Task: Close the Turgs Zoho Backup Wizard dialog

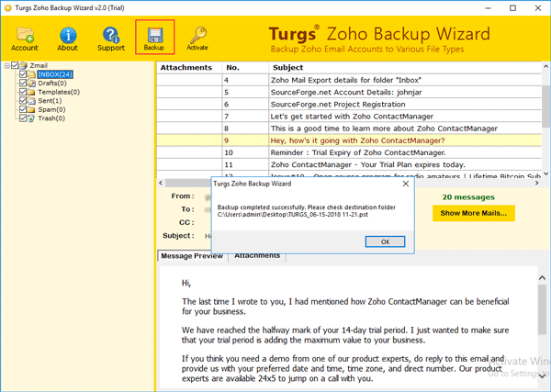Action: coord(406,184)
